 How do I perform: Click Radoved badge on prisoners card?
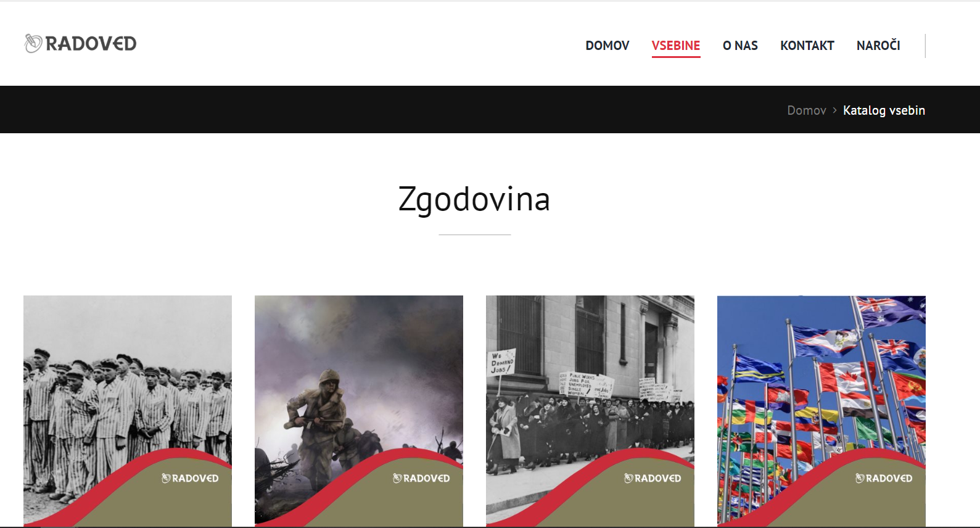pos(190,478)
